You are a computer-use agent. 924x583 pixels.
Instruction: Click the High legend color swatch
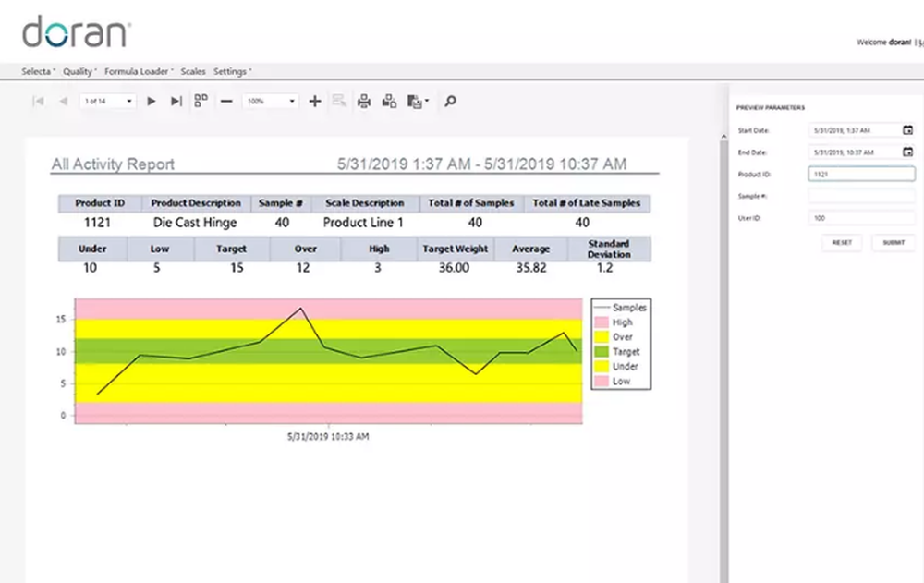tap(601, 322)
